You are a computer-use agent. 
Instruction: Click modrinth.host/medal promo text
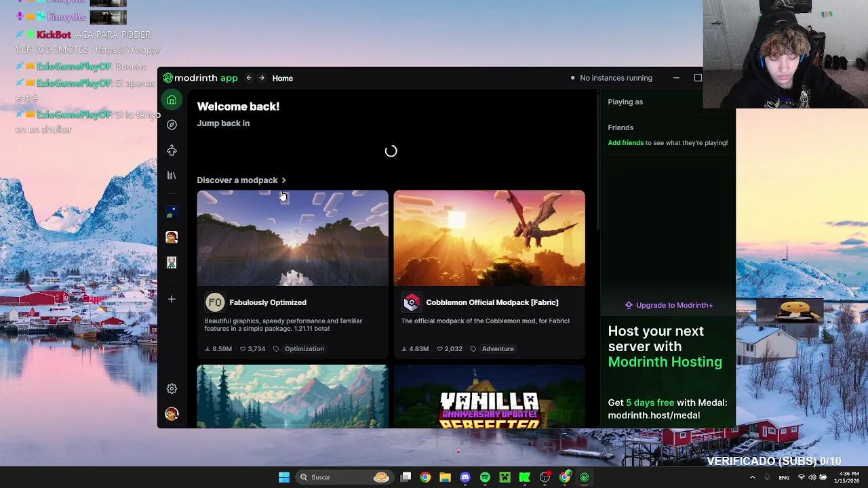click(654, 415)
